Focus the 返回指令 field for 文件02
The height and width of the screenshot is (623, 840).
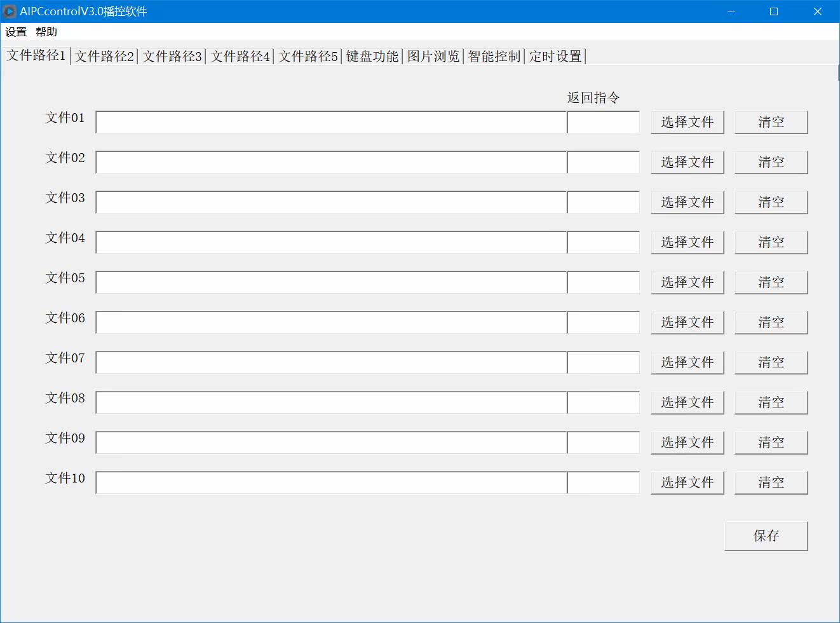pos(604,162)
